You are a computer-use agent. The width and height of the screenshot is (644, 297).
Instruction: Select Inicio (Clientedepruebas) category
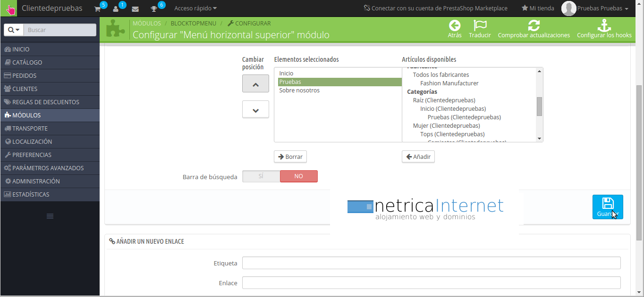[453, 109]
